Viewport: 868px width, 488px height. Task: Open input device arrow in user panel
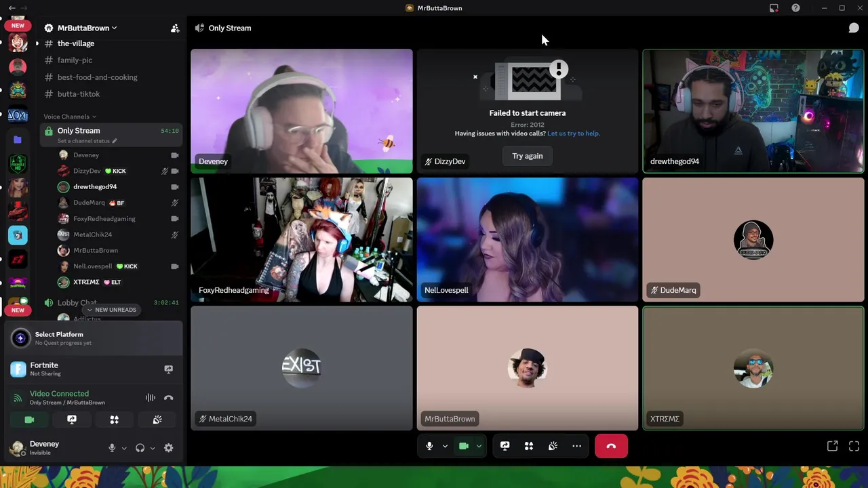[123, 448]
